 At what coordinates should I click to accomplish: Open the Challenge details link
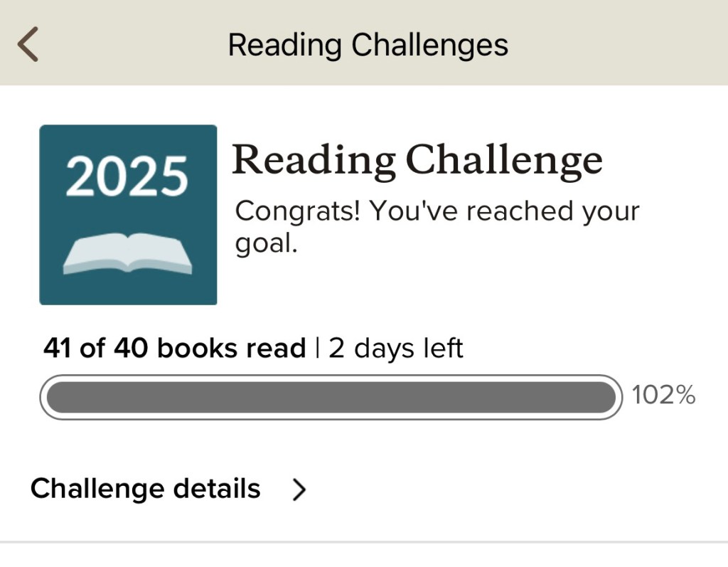(x=146, y=489)
